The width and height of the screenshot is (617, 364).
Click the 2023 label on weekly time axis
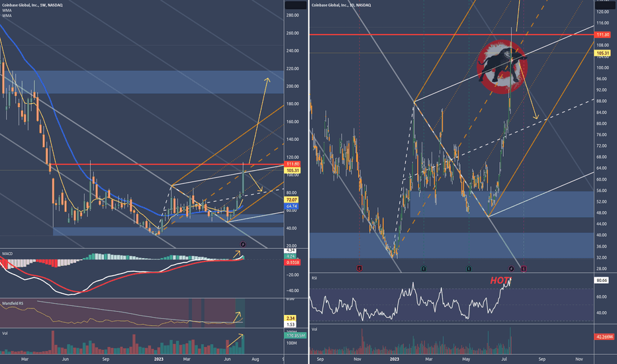click(159, 359)
